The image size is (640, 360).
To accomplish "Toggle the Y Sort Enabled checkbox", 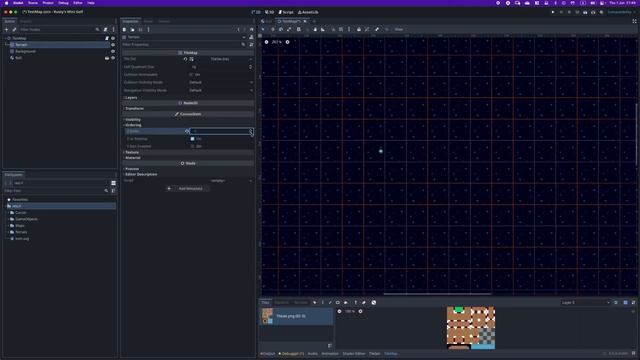I will tap(193, 146).
